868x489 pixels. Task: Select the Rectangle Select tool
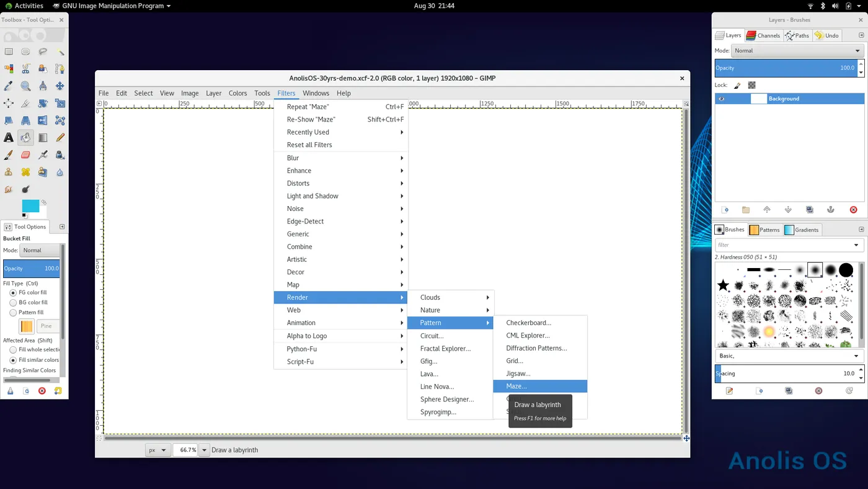[9, 52]
